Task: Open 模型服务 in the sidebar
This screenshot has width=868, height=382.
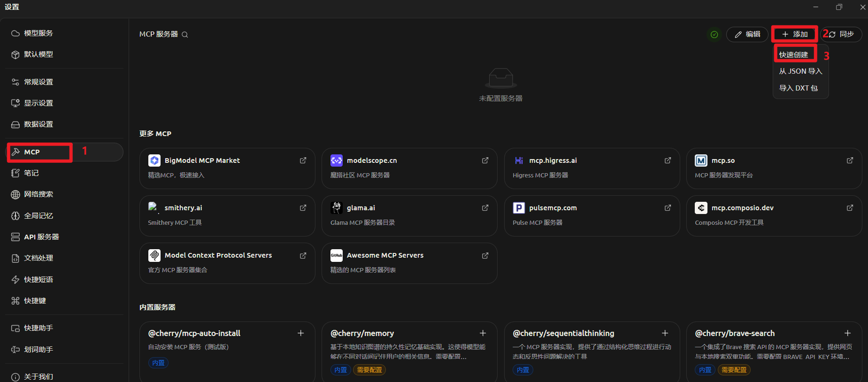Action: point(38,33)
